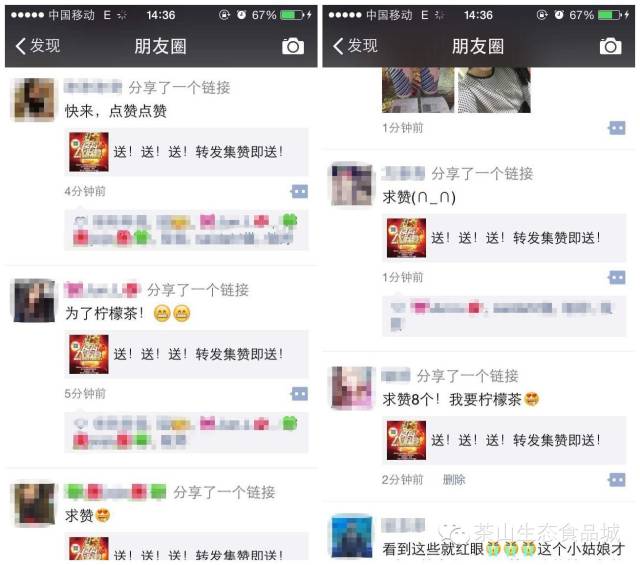The image size is (640, 565).
Task: View avatar of the 看到这些就红眼 poster
Action: tap(352, 537)
